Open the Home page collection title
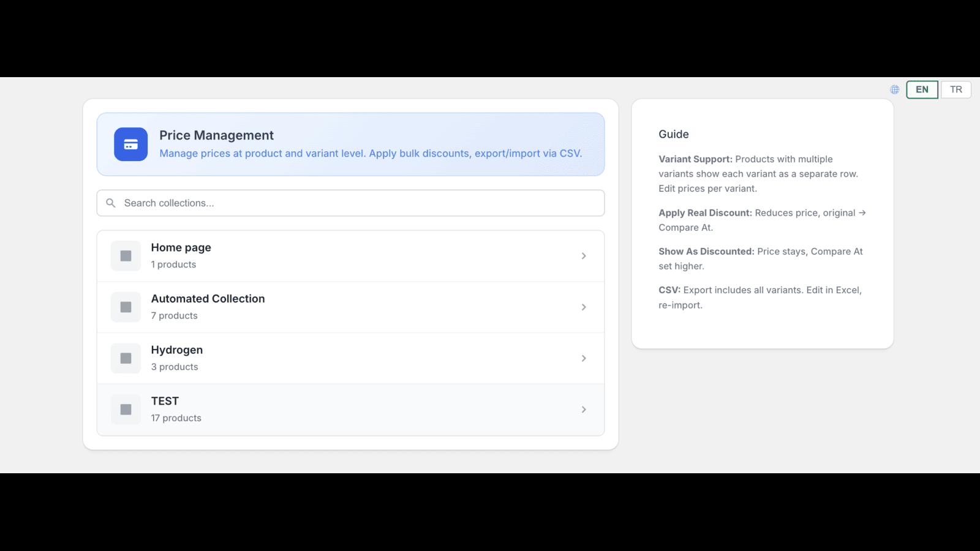980x551 pixels. pyautogui.click(x=181, y=247)
